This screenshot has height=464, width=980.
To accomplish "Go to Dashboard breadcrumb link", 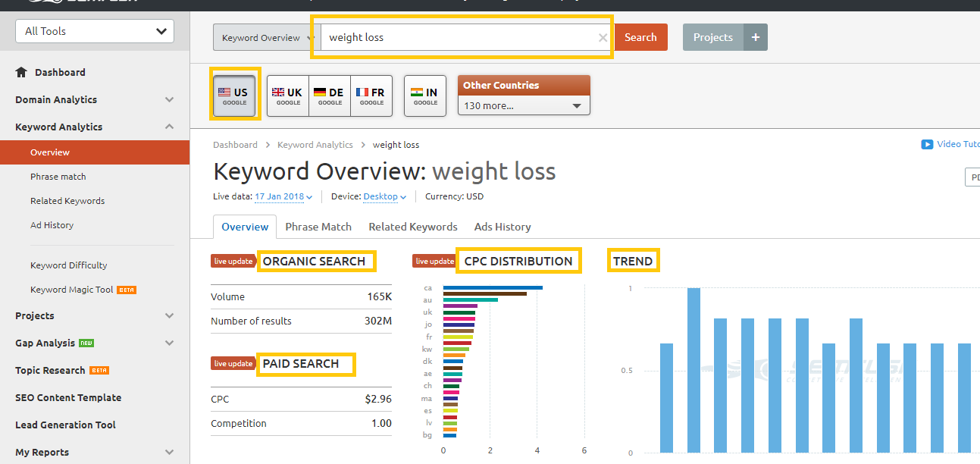I will [235, 145].
